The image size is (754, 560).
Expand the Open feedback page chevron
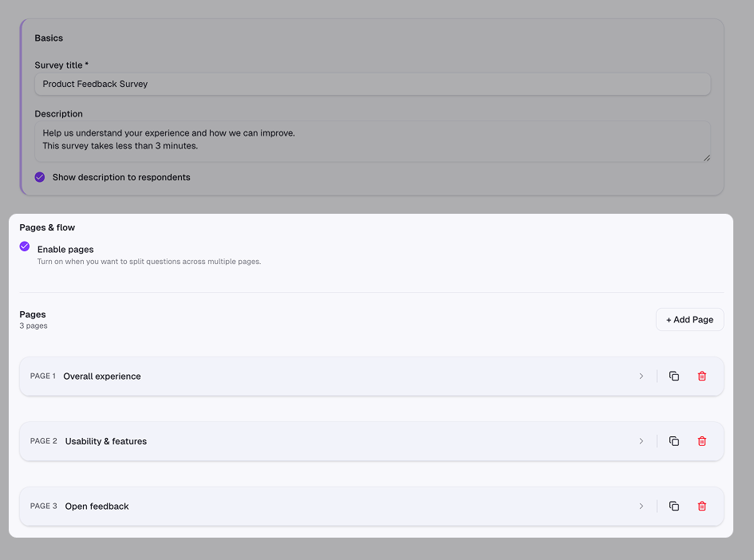tap(641, 506)
